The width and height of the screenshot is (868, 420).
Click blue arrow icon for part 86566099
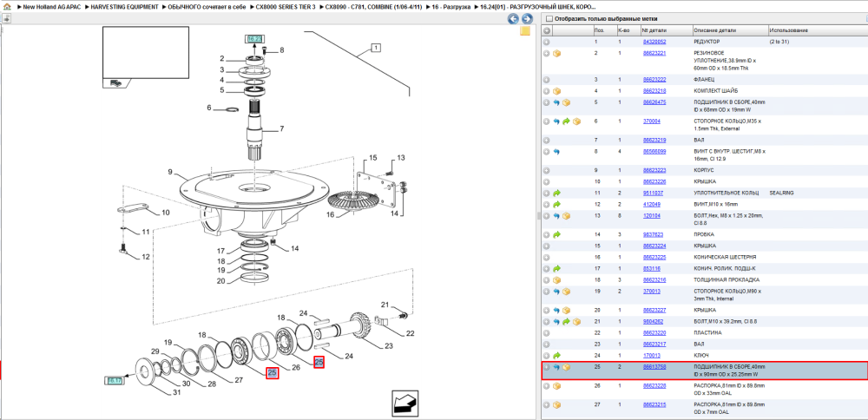(x=556, y=151)
